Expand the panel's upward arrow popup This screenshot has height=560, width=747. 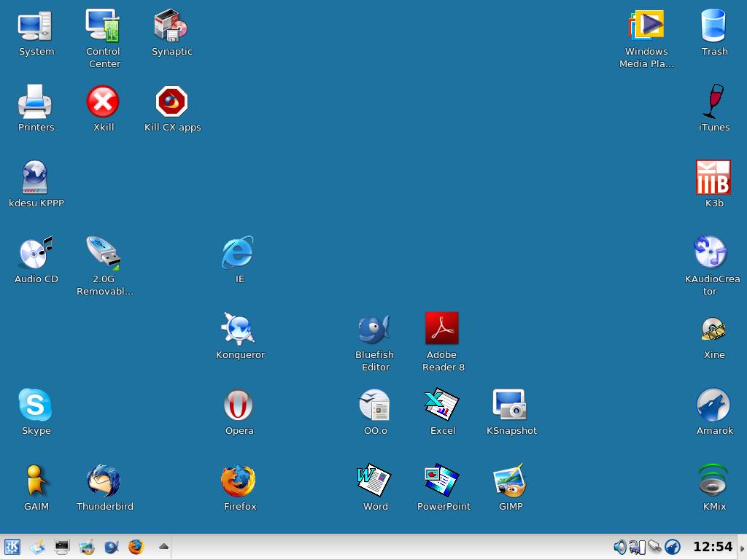[x=163, y=546]
